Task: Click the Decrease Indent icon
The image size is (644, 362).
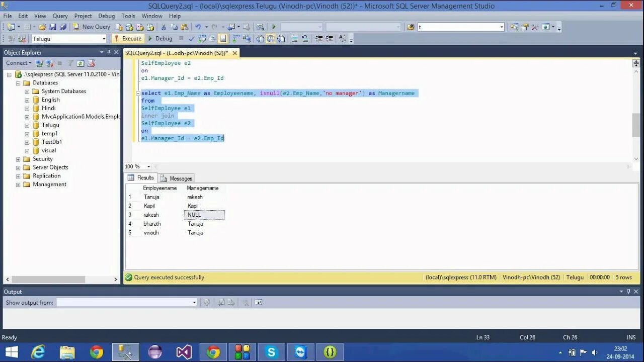Action: click(319, 39)
